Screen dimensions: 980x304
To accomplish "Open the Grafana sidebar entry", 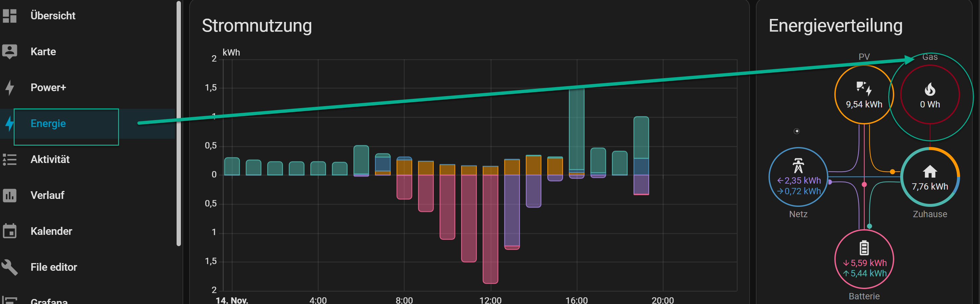I will [x=49, y=300].
